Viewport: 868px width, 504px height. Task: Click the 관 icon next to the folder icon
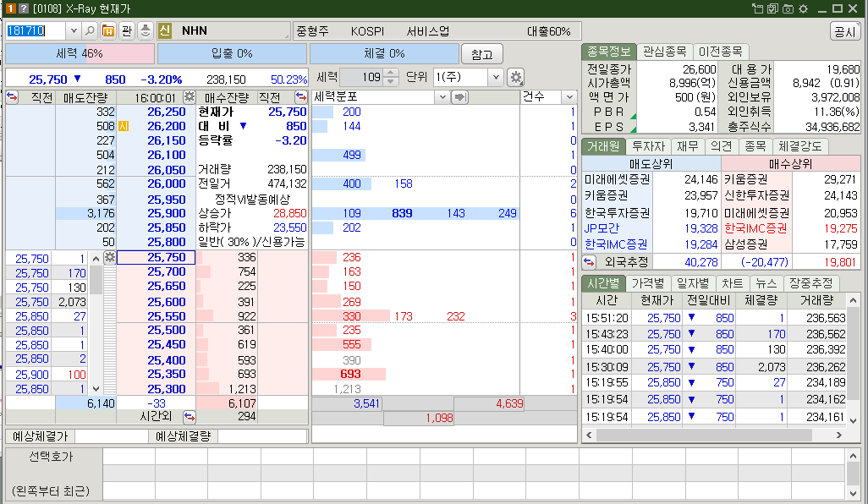point(129,32)
